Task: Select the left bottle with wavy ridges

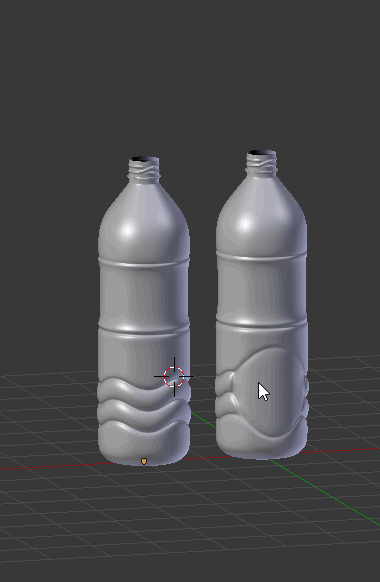Action: coord(144,312)
